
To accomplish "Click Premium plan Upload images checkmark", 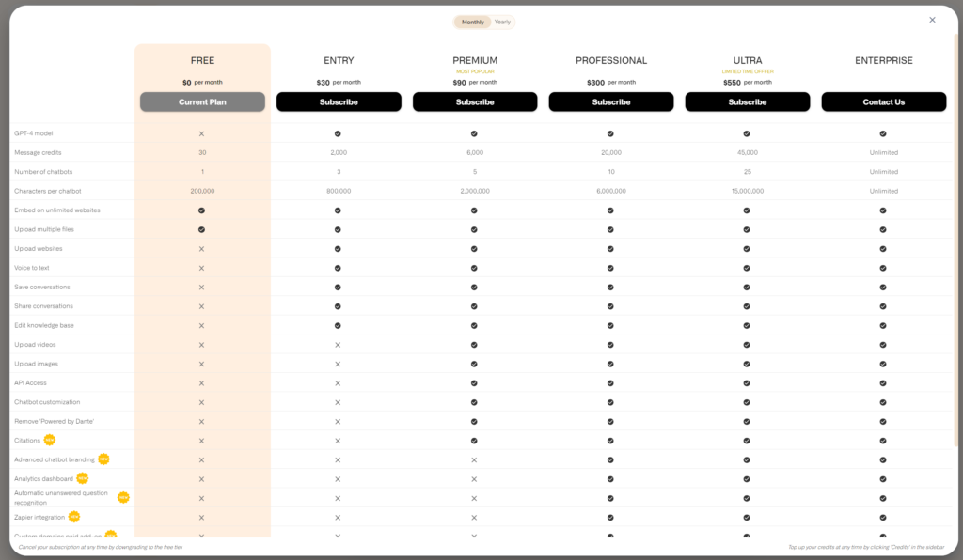I will coord(474,364).
